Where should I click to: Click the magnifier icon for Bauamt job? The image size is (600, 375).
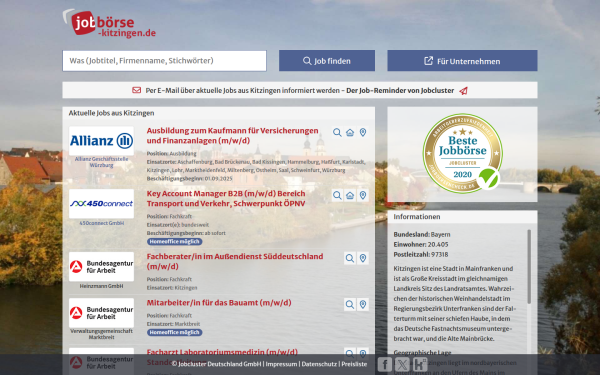350,305
